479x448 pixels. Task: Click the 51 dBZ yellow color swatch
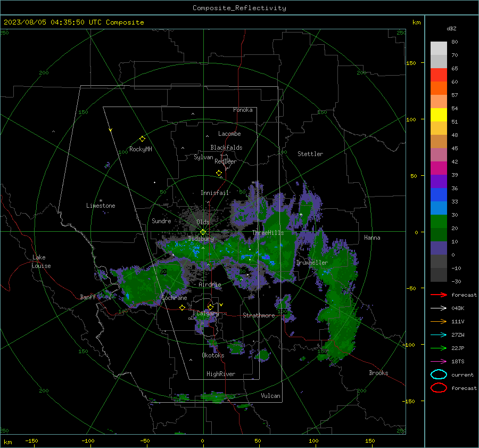pyautogui.click(x=439, y=115)
